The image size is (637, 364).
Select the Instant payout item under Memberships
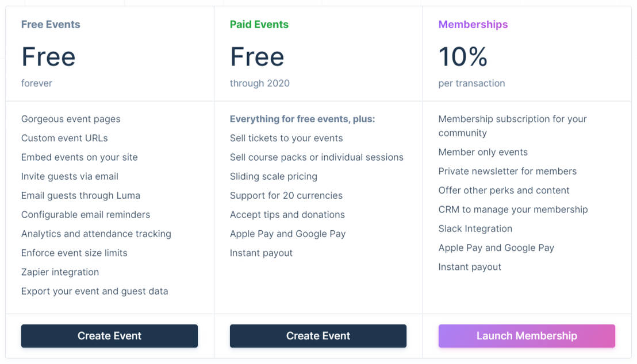(470, 266)
